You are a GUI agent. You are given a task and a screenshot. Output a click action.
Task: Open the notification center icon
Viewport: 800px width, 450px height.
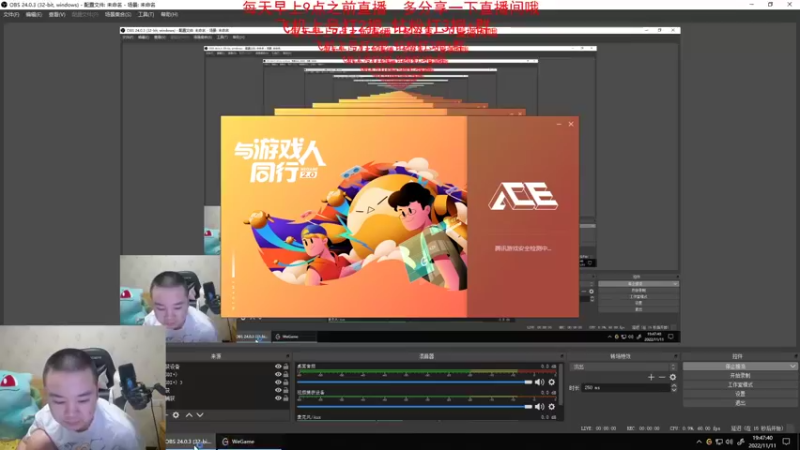coord(786,442)
